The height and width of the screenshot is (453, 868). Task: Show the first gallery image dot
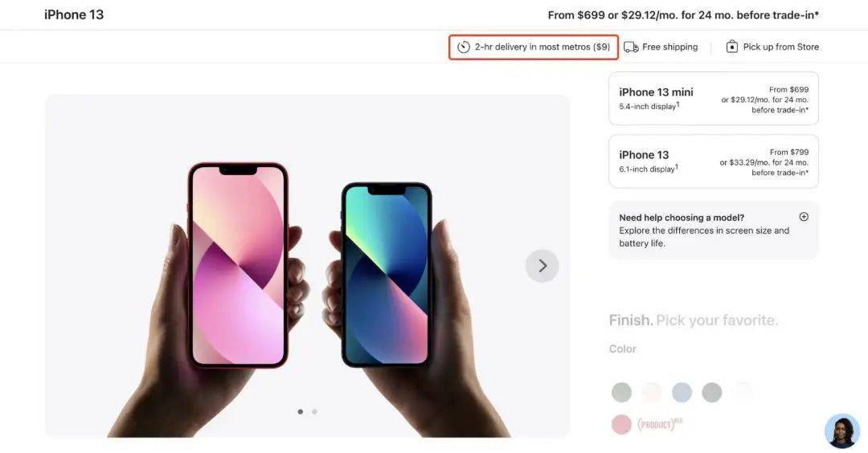301,411
